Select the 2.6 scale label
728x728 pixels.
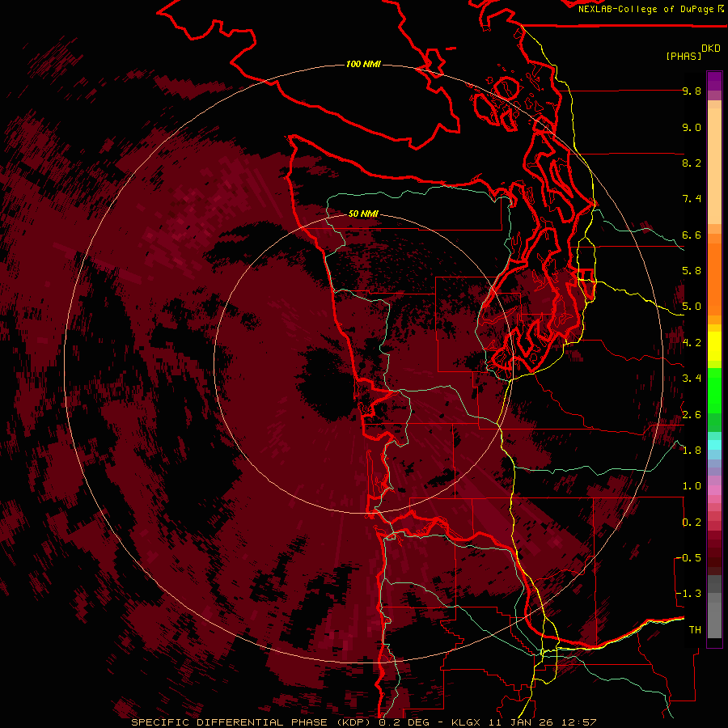[x=692, y=415]
